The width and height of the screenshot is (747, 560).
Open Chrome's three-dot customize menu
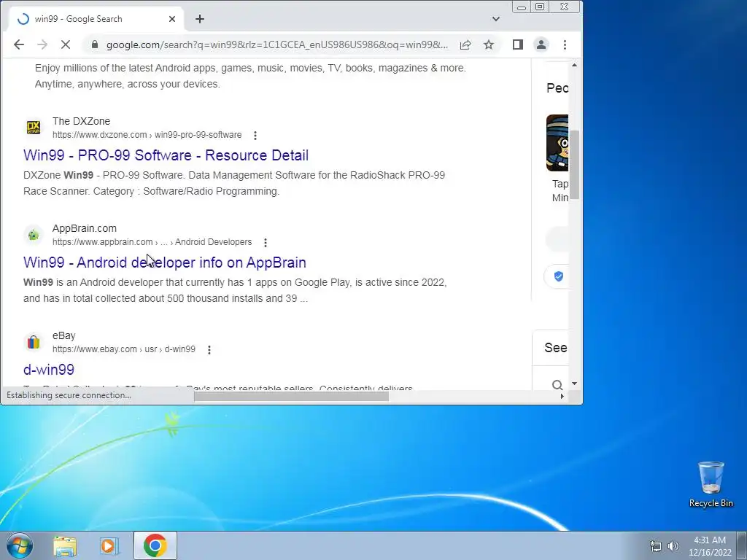pyautogui.click(x=565, y=44)
